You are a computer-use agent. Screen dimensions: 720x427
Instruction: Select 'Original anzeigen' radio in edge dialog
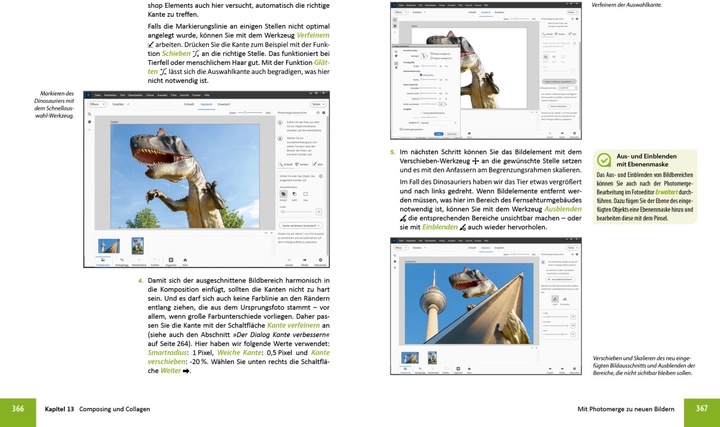(x=431, y=58)
